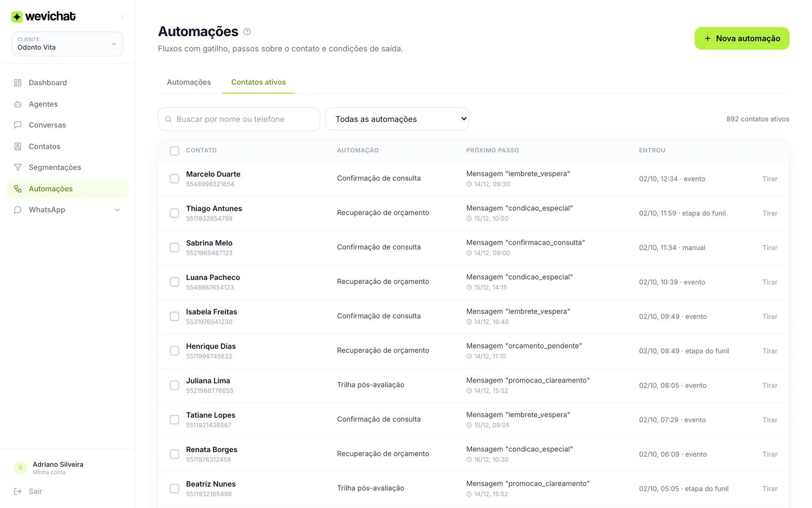812x508 pixels.
Task: Check the Renata Borges checkbox
Action: tap(175, 454)
